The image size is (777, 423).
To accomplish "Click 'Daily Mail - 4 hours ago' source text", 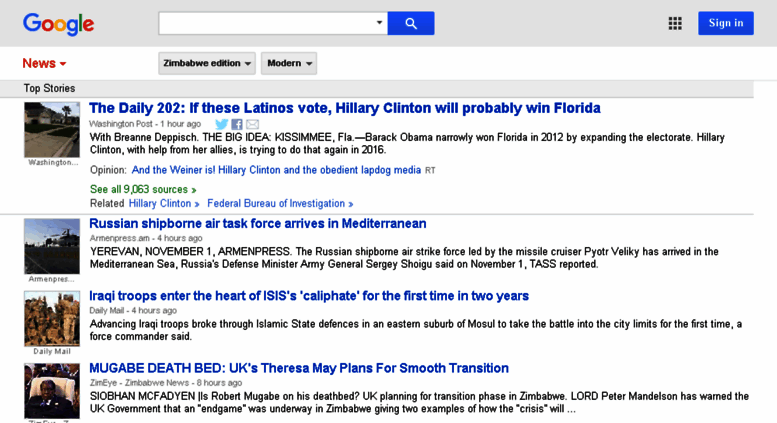I will [133, 311].
